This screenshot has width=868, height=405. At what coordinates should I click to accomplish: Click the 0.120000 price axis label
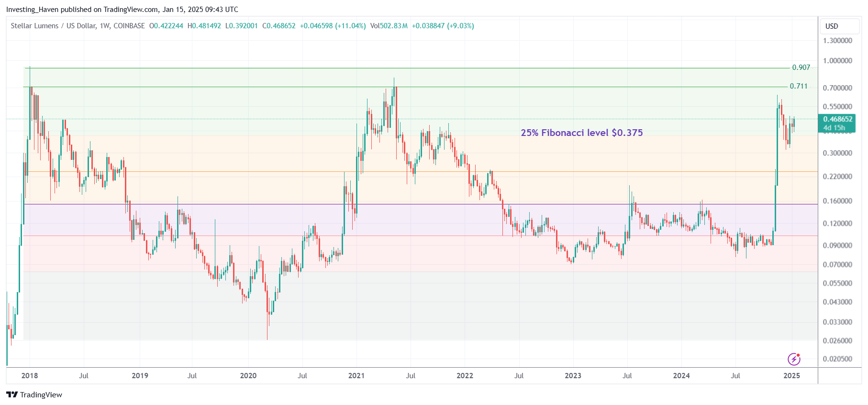[837, 224]
